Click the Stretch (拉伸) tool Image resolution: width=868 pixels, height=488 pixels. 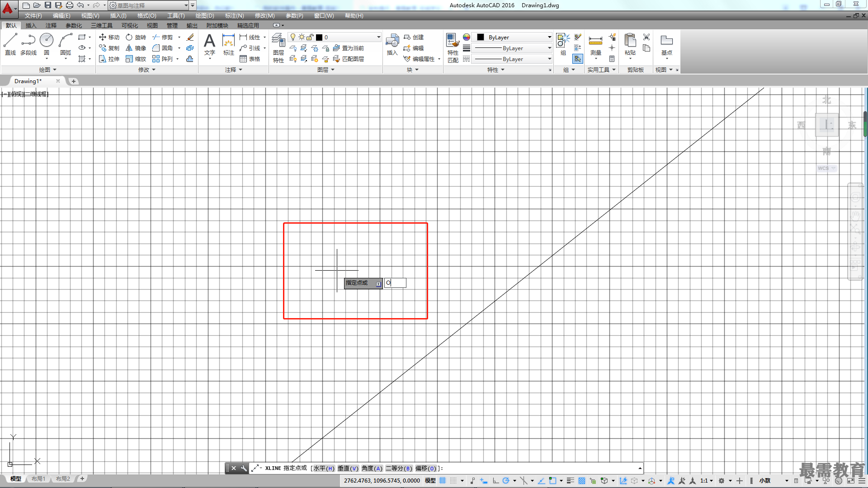[109, 59]
